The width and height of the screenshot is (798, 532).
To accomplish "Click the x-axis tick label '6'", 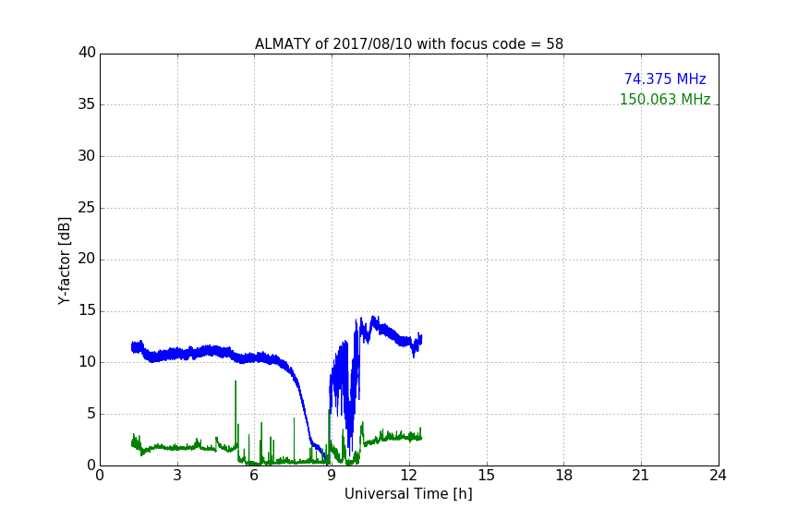I will pos(254,476).
